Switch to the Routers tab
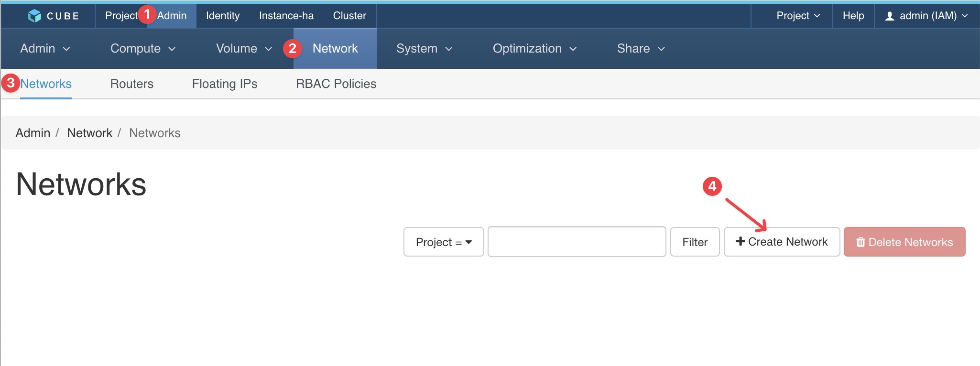This screenshot has width=980, height=366. tap(132, 84)
